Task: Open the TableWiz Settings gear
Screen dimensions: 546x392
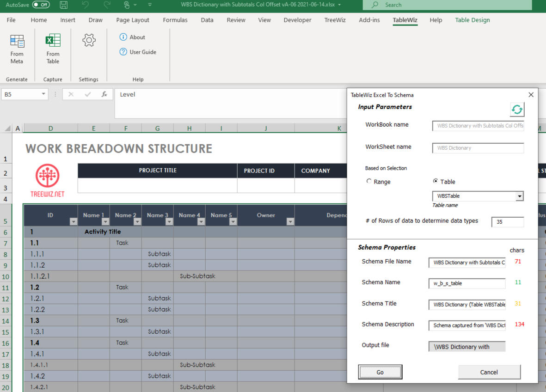Action: point(89,41)
